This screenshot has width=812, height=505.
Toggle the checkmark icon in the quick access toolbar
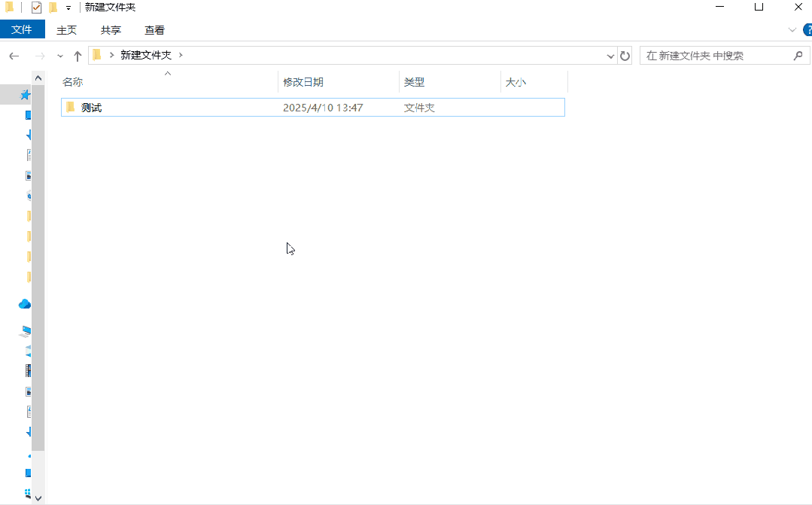(x=35, y=7)
